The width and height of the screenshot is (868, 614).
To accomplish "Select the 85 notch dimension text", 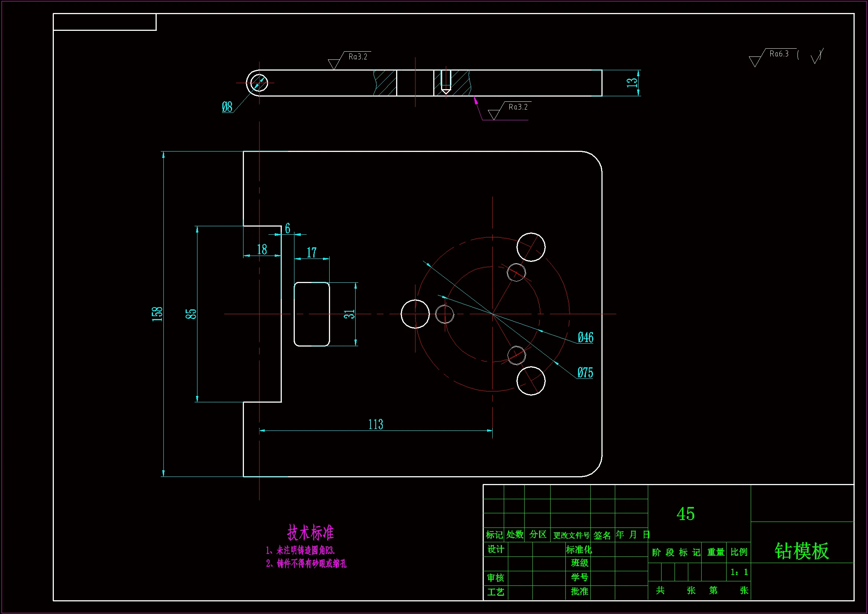I will click(191, 314).
